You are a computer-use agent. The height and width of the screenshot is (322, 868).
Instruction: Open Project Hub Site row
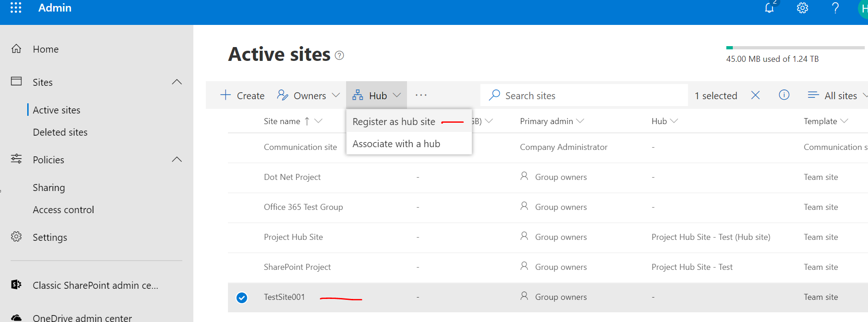293,237
